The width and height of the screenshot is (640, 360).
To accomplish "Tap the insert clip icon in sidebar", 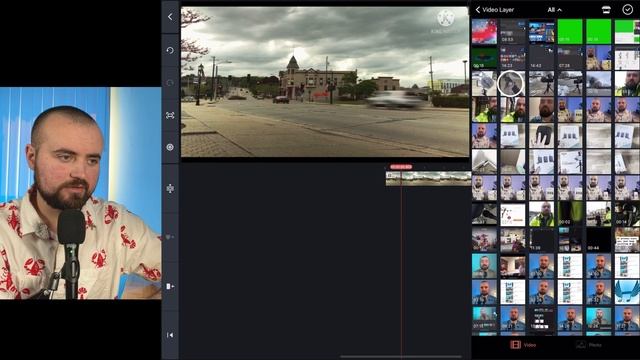I will pyautogui.click(x=170, y=286).
